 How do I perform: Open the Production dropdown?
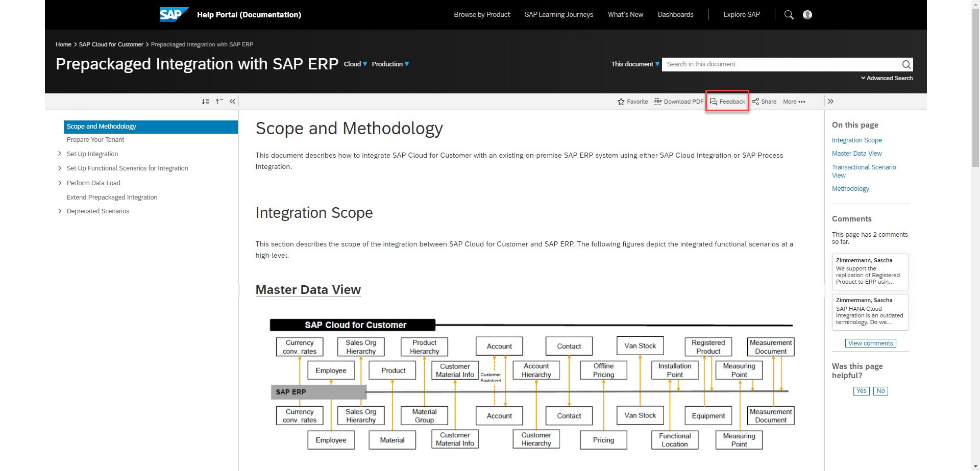click(390, 64)
